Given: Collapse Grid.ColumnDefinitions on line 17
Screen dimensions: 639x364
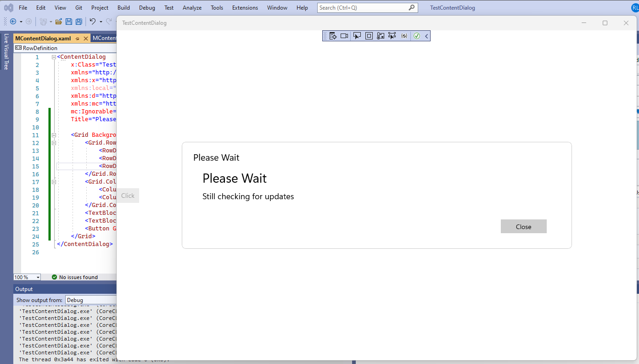Looking at the screenshot, I should tap(54, 182).
